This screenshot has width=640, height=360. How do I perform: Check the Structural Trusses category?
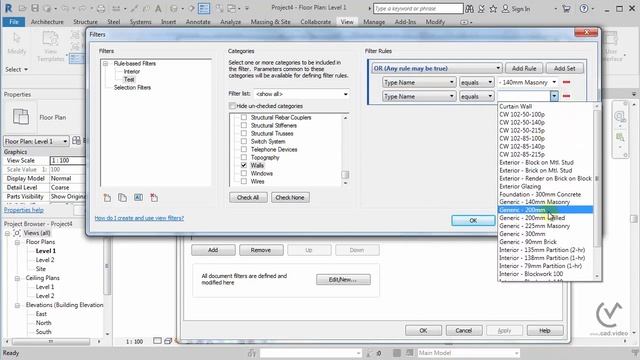pos(244,133)
